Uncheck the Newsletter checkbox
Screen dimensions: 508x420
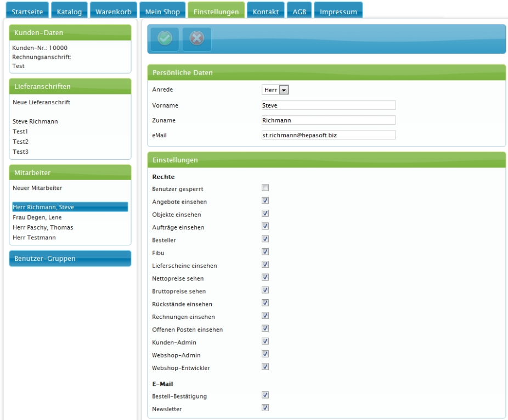pos(265,408)
